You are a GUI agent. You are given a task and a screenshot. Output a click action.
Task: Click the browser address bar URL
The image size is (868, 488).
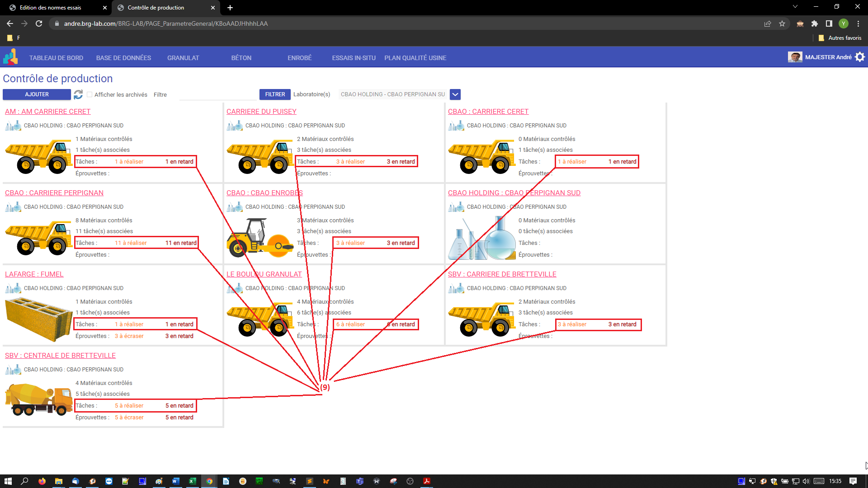(166, 23)
